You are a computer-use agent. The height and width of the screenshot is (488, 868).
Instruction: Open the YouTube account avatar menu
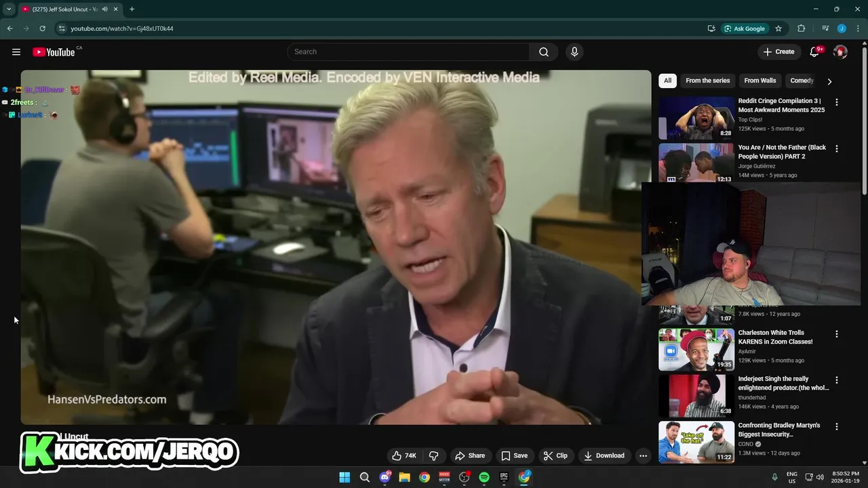pyautogui.click(x=840, y=52)
